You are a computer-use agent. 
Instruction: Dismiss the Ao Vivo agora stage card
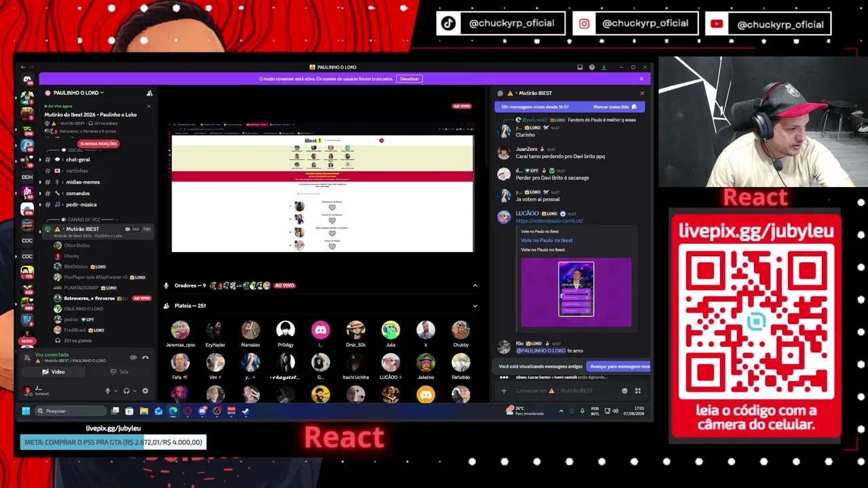149,106
